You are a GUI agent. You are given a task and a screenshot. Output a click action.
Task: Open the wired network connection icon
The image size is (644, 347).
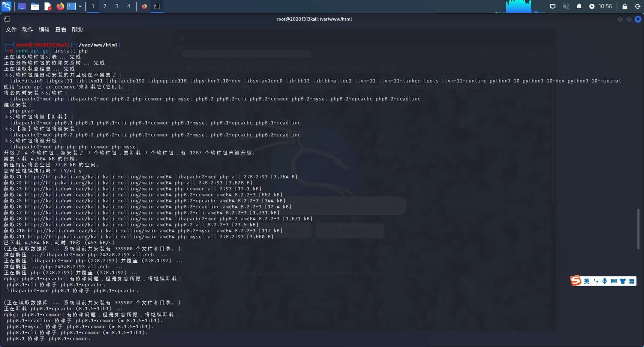[553, 6]
